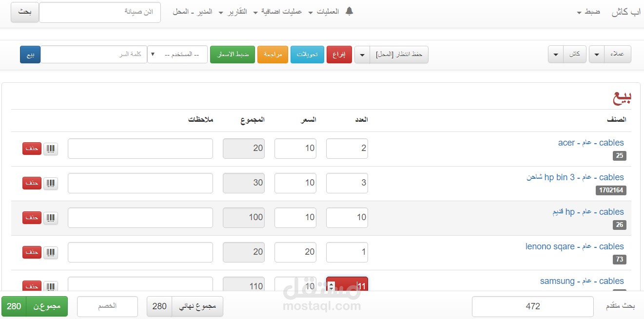Screen dimensions: 644x319
Task: Click quantity field of hp bin 3 row
Action: pos(347,183)
